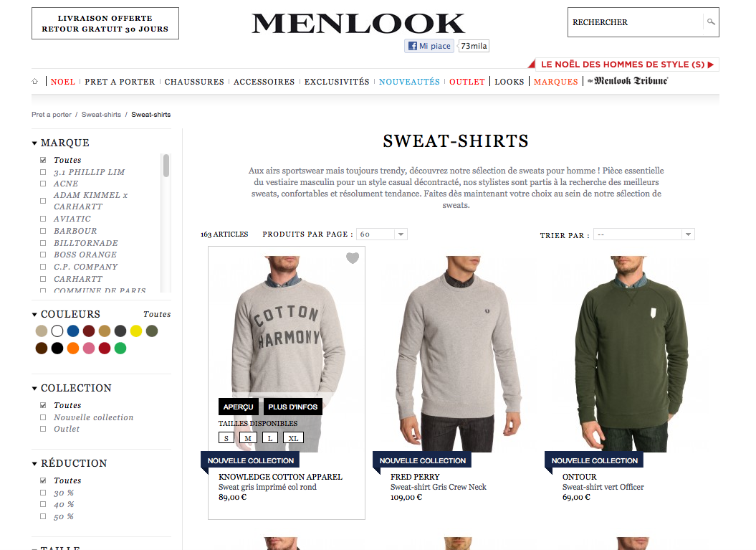Filter by the yellow color swatch
Viewport: 756px width, 550px height.
tap(136, 331)
